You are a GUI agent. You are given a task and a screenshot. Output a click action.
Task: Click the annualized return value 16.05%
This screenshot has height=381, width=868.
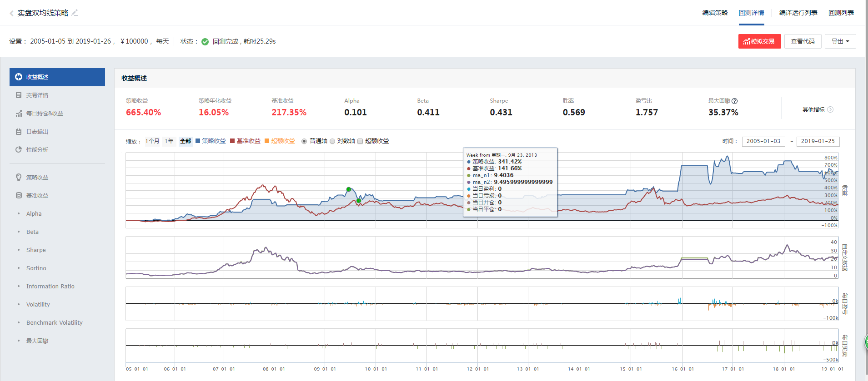point(214,112)
